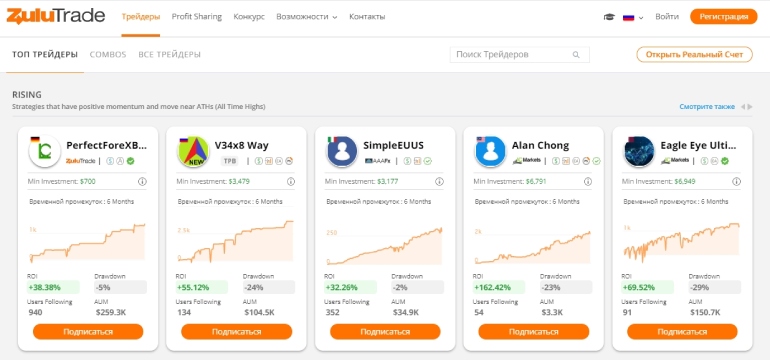Switch to the COMBOS tab
770x360 pixels.
tap(108, 55)
